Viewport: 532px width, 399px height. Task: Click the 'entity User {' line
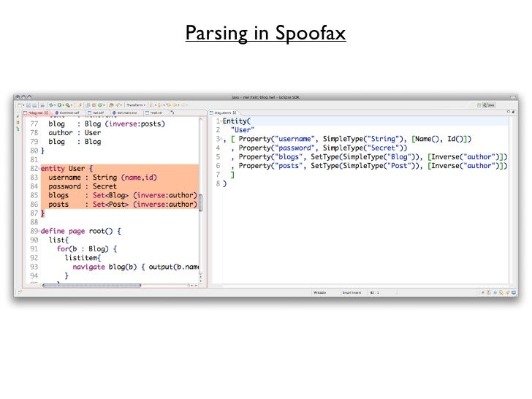[66, 169]
